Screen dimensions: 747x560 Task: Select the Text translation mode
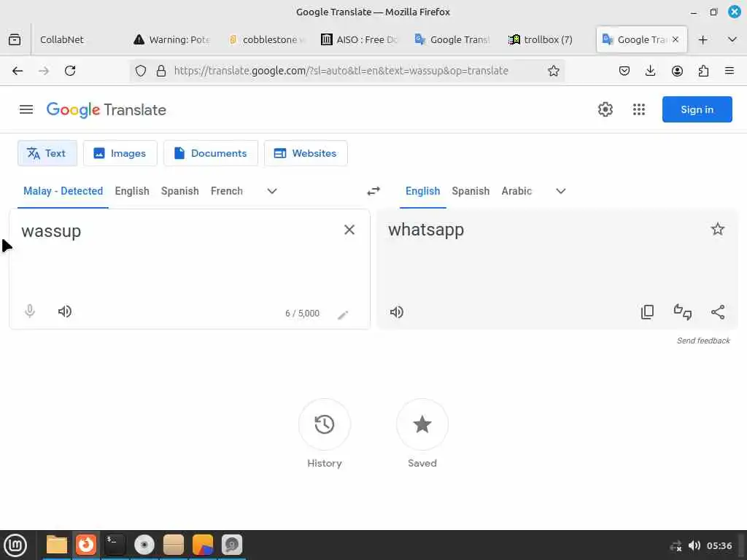(x=47, y=153)
